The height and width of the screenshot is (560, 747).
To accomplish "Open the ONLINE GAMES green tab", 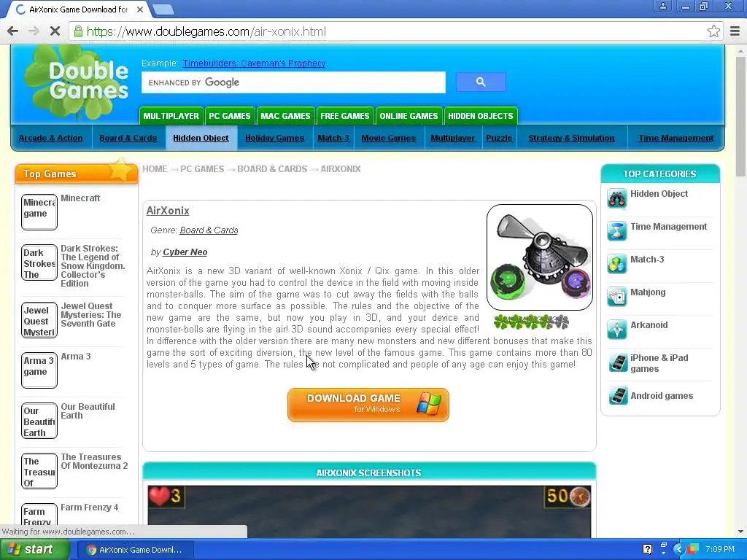I will (x=409, y=116).
